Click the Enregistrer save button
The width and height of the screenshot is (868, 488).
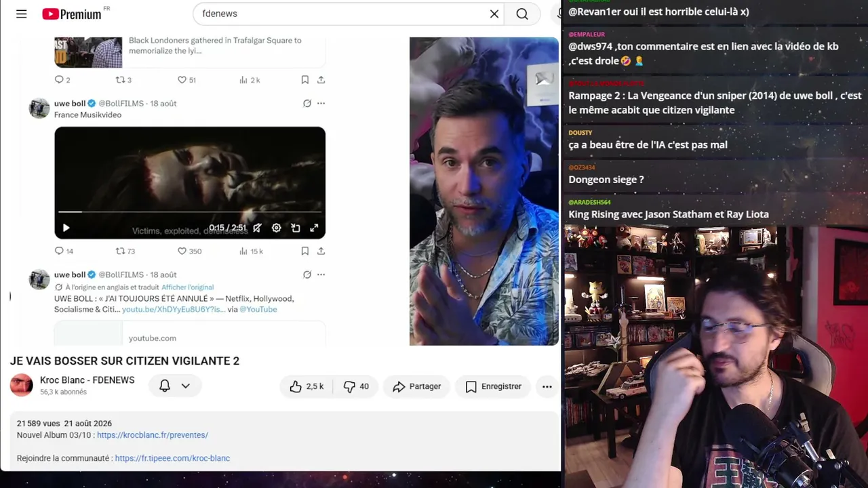point(493,386)
